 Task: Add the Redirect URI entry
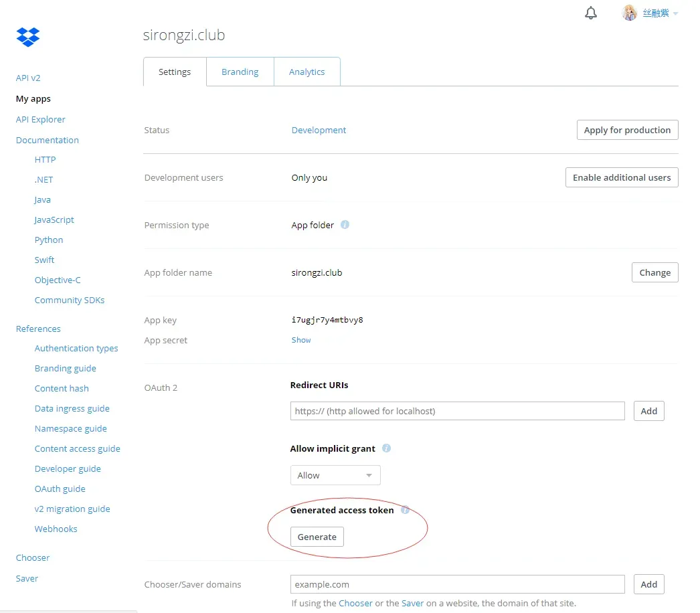648,411
